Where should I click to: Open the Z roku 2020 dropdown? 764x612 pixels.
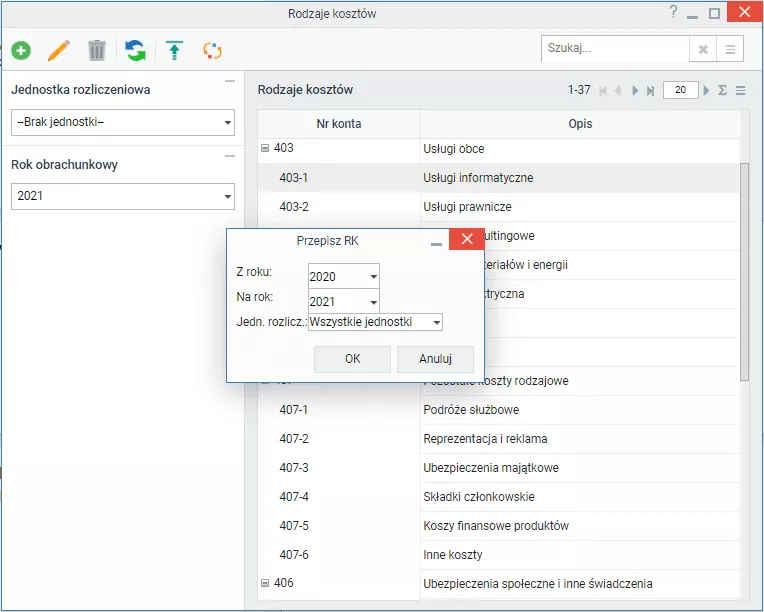[373, 276]
